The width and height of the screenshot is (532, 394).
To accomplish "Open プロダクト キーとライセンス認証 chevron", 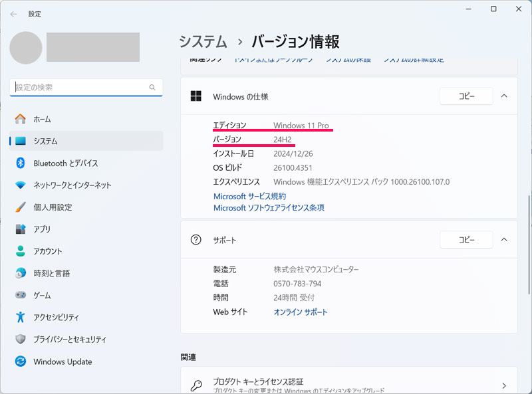I will coord(504,385).
